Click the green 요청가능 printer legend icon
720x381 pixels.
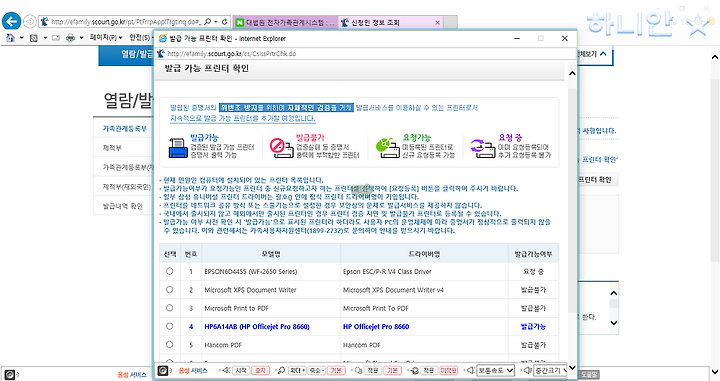pyautogui.click(x=387, y=148)
